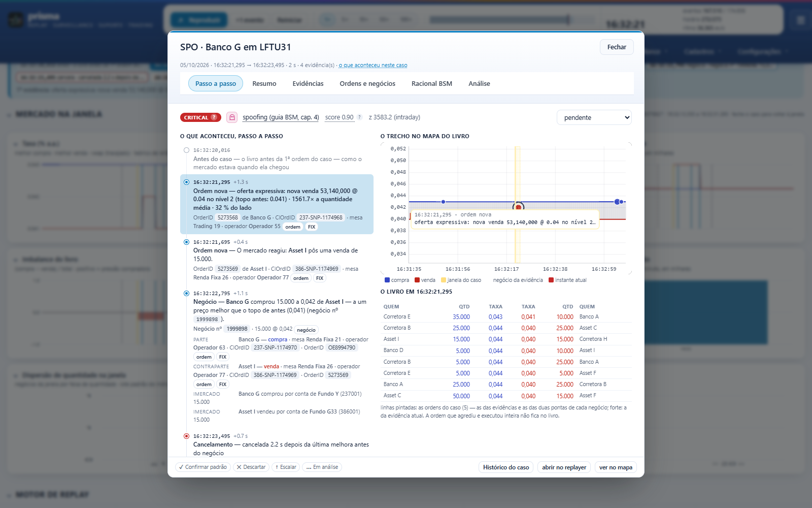Mark the case as Em análise
The image size is (812, 508).
click(x=322, y=467)
